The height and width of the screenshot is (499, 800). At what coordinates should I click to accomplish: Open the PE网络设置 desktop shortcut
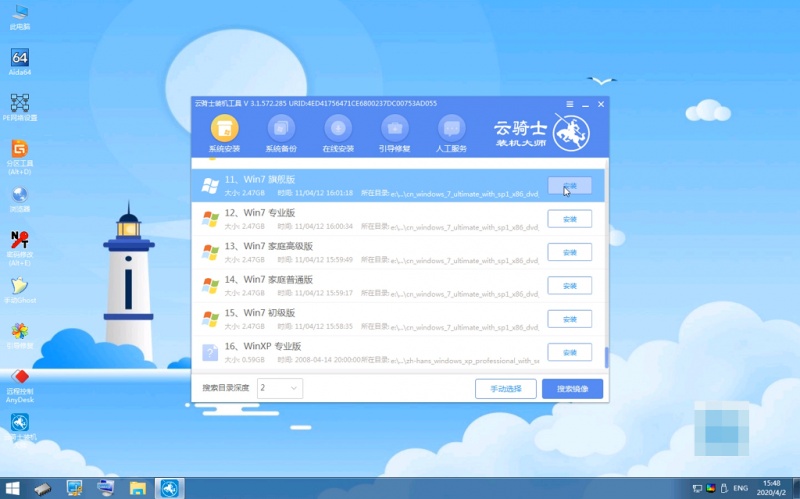click(19, 107)
